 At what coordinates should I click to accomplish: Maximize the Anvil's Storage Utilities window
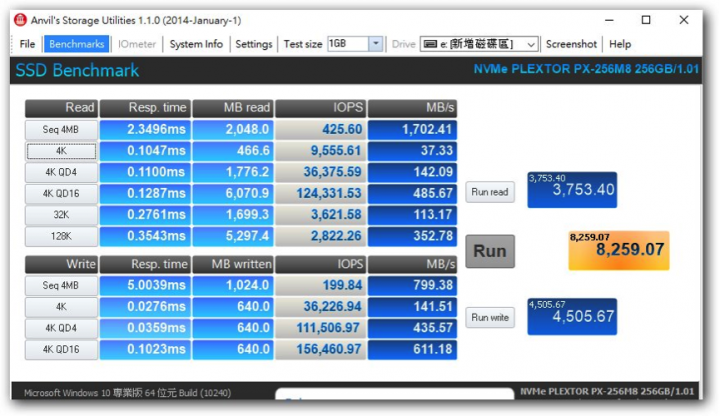(646, 20)
